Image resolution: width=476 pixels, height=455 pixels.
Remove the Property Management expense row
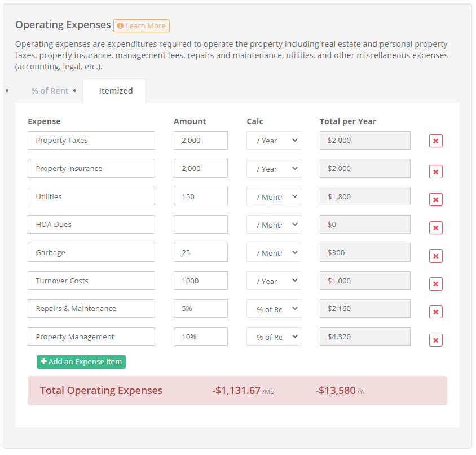point(435,340)
